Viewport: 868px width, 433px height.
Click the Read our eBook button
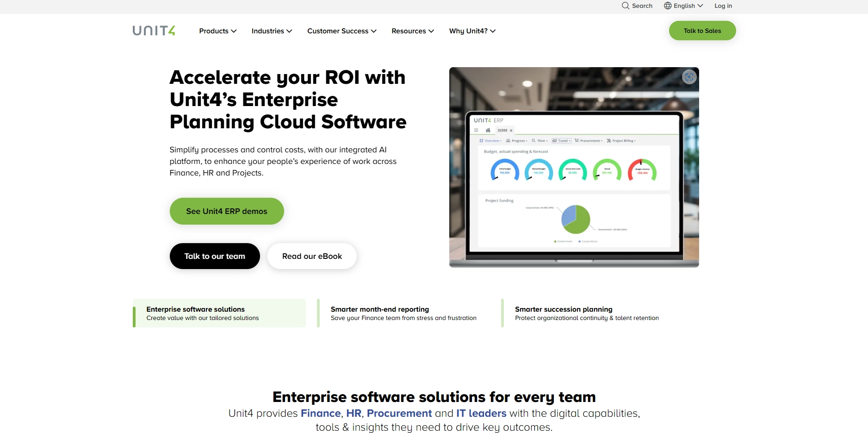[x=312, y=256]
